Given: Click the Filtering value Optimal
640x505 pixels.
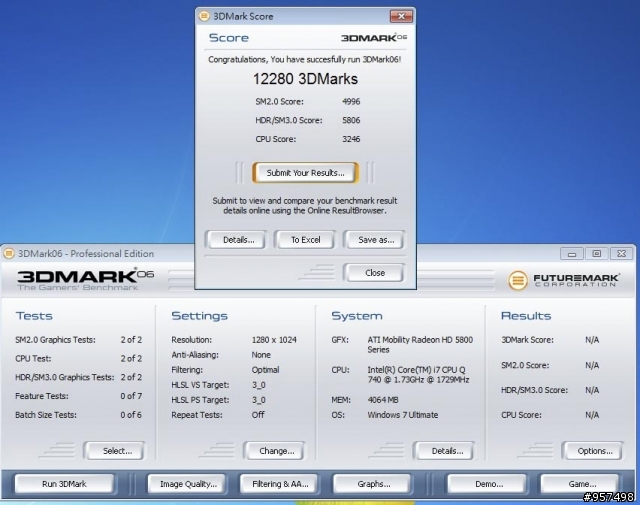Looking at the screenshot, I should pyautogui.click(x=265, y=370).
